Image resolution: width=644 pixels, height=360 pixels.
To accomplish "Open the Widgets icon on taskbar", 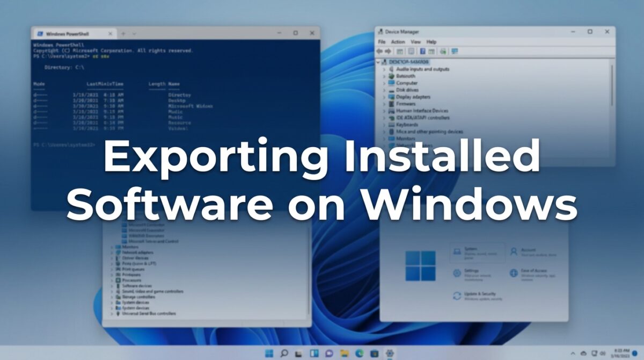I will (314, 353).
